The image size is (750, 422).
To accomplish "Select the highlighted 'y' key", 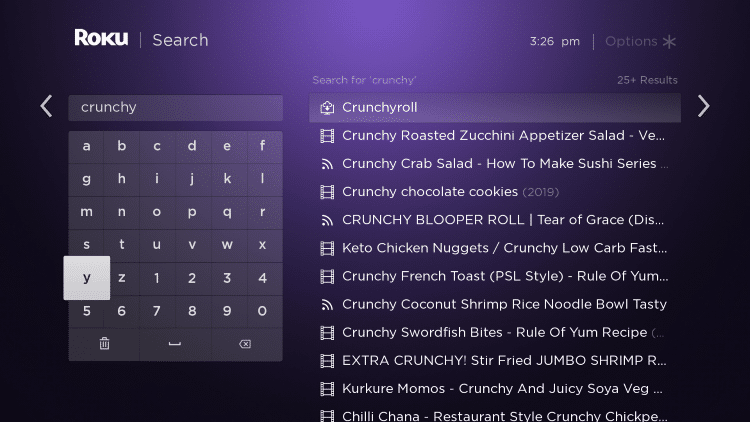I will pos(87,278).
